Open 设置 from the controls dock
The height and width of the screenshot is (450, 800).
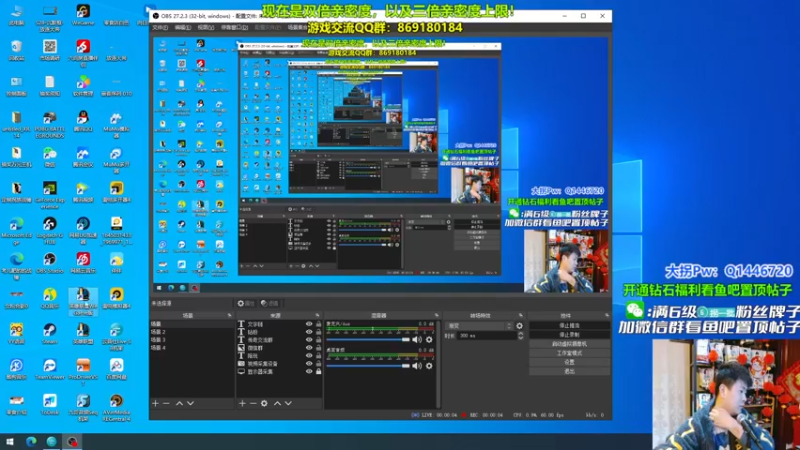tap(569, 362)
